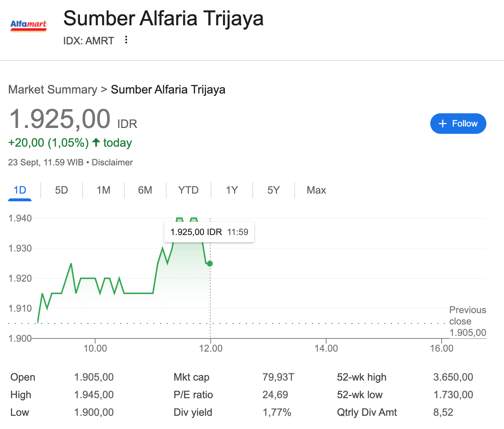Screen dimensions: 504x429
Task: Click the High value 1.945,00
Action: (94, 395)
